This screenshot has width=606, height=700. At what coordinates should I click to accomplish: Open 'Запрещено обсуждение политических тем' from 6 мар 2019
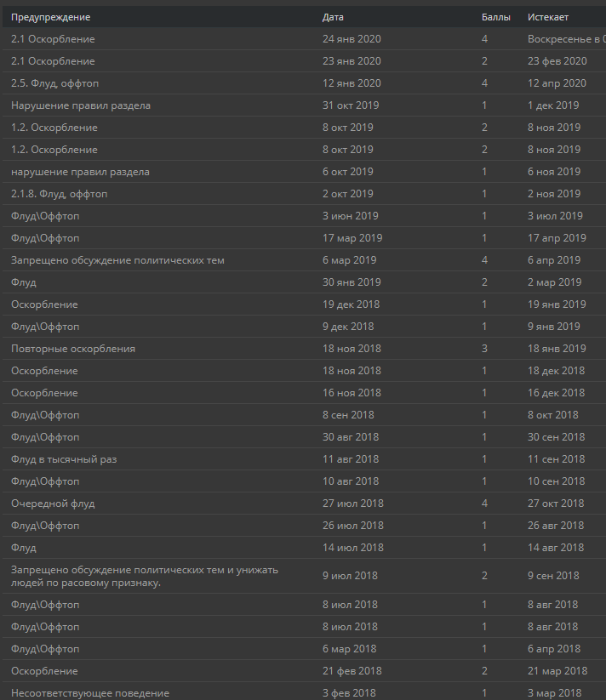pos(117,260)
